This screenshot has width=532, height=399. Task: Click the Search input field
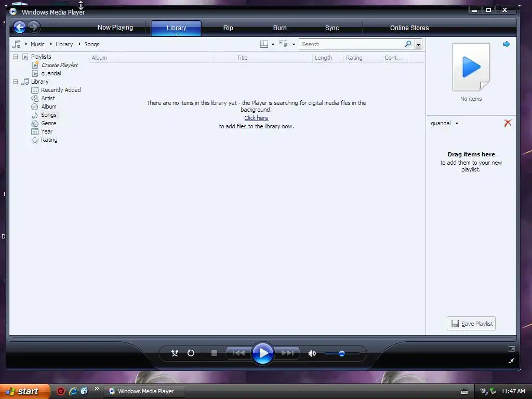tap(352, 44)
